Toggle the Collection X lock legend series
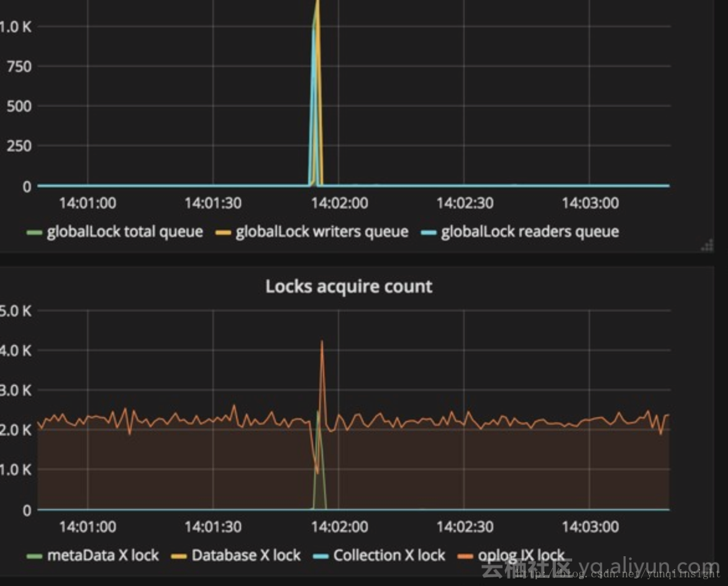The width and height of the screenshot is (728, 586). (x=389, y=556)
